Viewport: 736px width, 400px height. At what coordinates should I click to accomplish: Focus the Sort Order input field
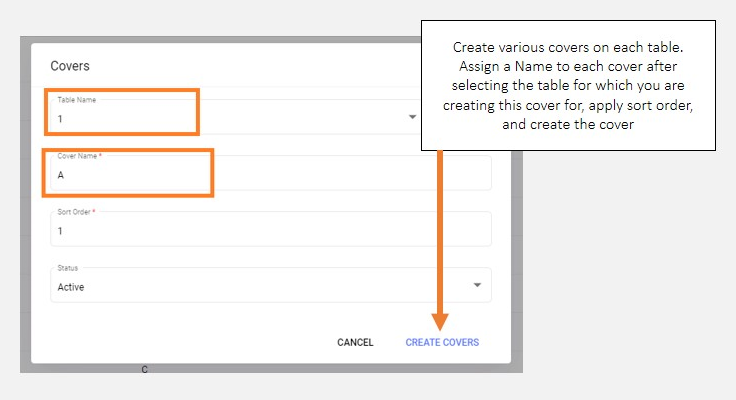click(x=270, y=231)
